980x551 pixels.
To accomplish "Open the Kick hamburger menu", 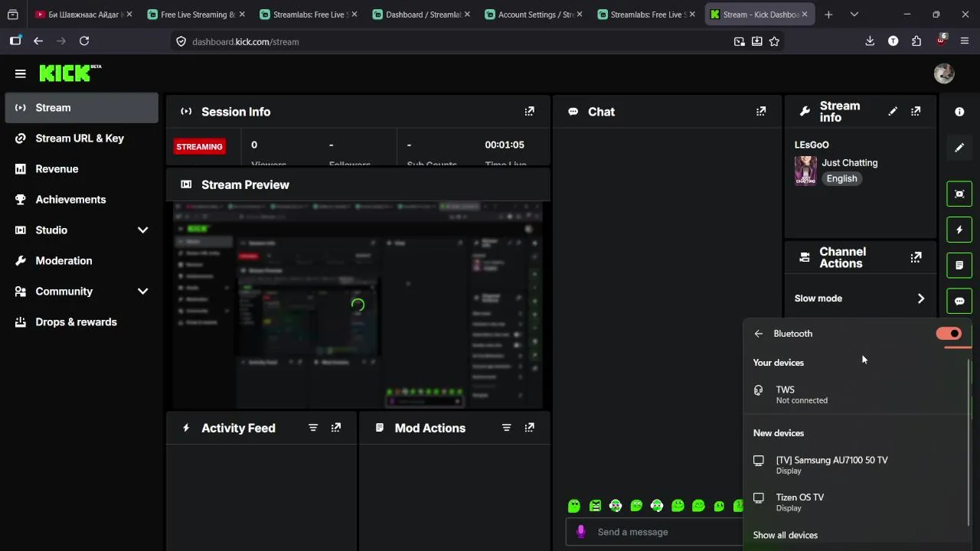I will tap(21, 73).
